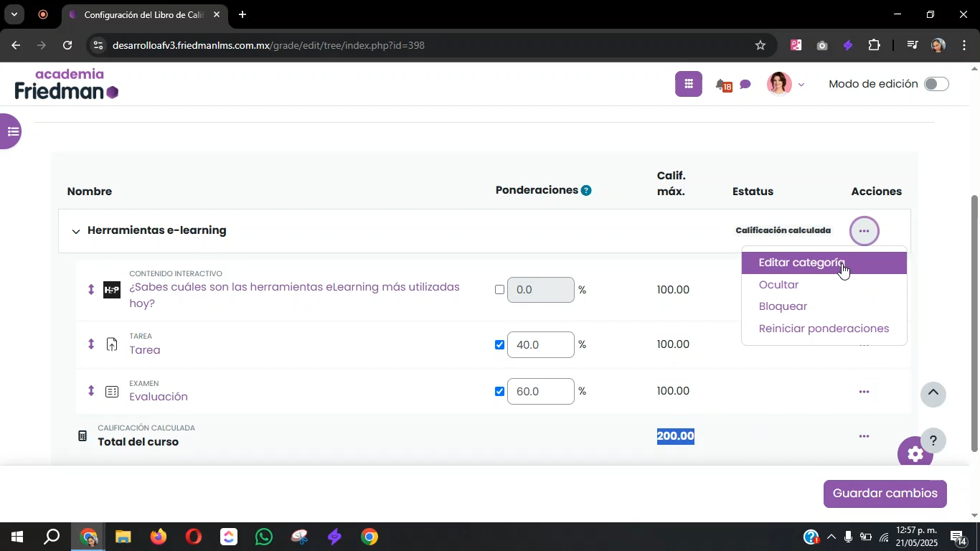Click the Ponderaciones help icon
980x551 pixels.
[x=586, y=190]
